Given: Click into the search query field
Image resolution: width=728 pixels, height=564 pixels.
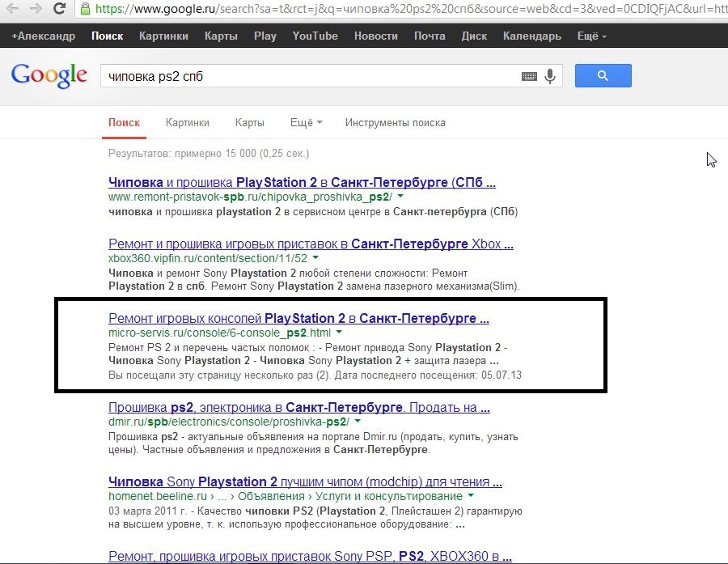Looking at the screenshot, I should (311, 76).
